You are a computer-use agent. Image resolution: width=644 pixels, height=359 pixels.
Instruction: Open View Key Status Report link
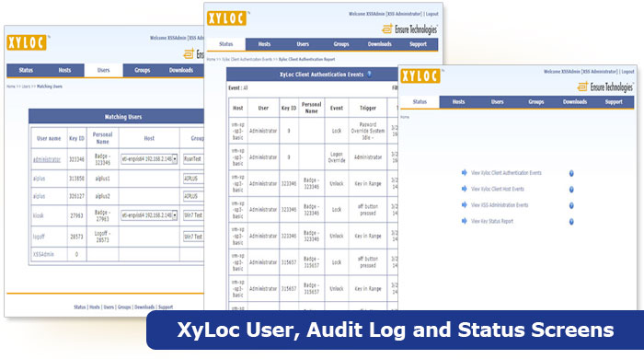click(492, 221)
